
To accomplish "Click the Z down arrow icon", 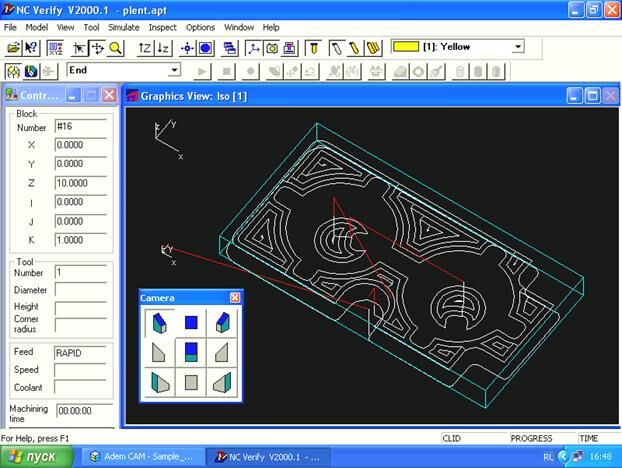I will point(163,48).
